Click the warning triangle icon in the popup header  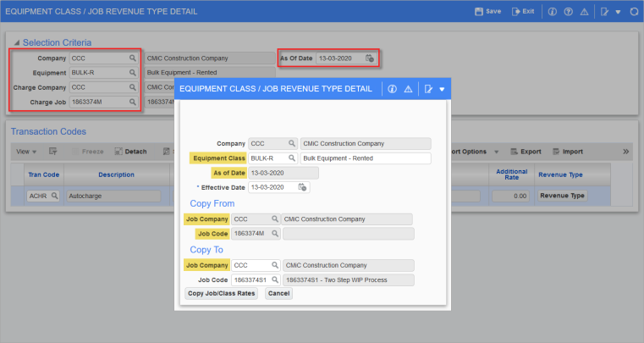(x=408, y=89)
